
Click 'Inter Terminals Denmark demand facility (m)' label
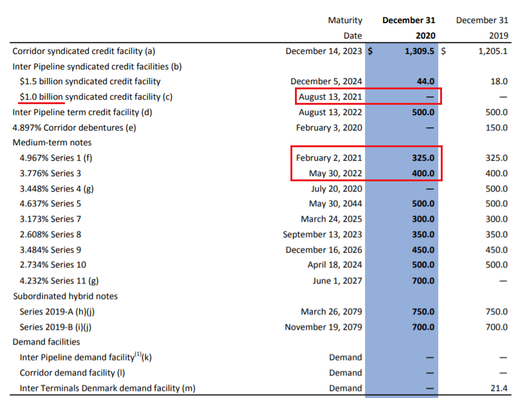pos(107,388)
